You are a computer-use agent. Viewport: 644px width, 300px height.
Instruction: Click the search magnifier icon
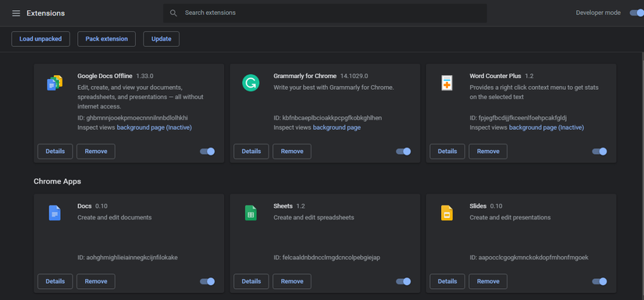point(173,13)
